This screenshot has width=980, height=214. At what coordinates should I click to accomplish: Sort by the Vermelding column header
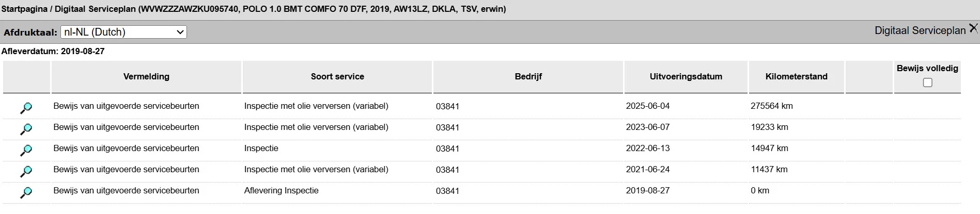coord(146,76)
